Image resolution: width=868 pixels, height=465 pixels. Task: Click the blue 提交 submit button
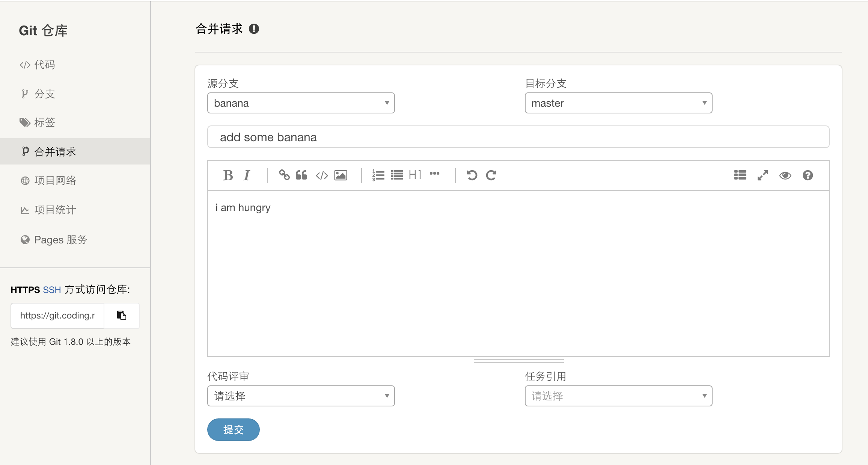click(x=233, y=430)
